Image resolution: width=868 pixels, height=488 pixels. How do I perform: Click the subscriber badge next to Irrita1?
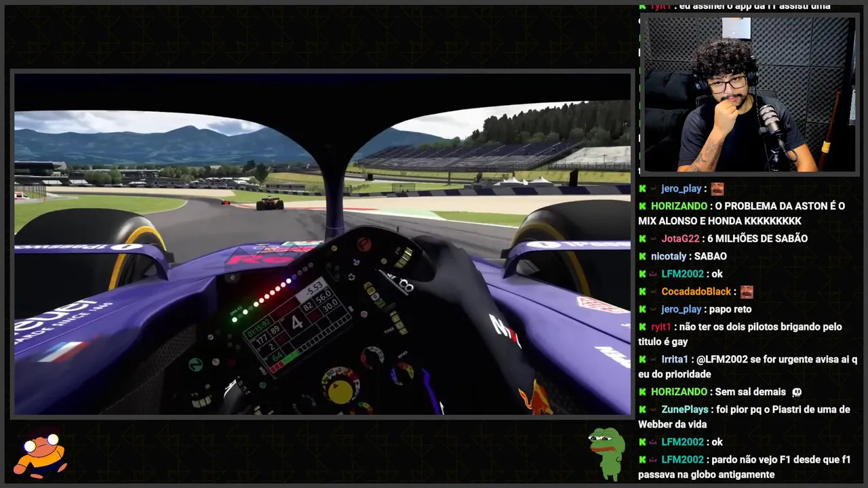click(x=654, y=359)
